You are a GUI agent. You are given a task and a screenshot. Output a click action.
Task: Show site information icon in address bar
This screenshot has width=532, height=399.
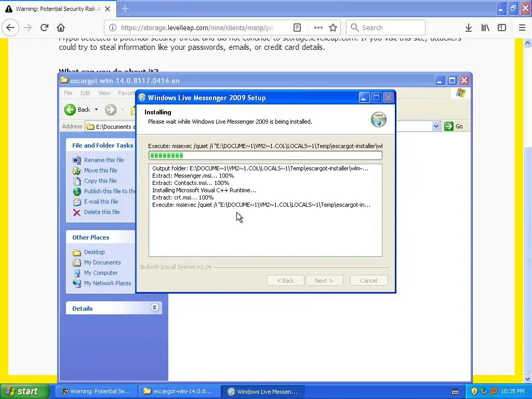tap(113, 28)
